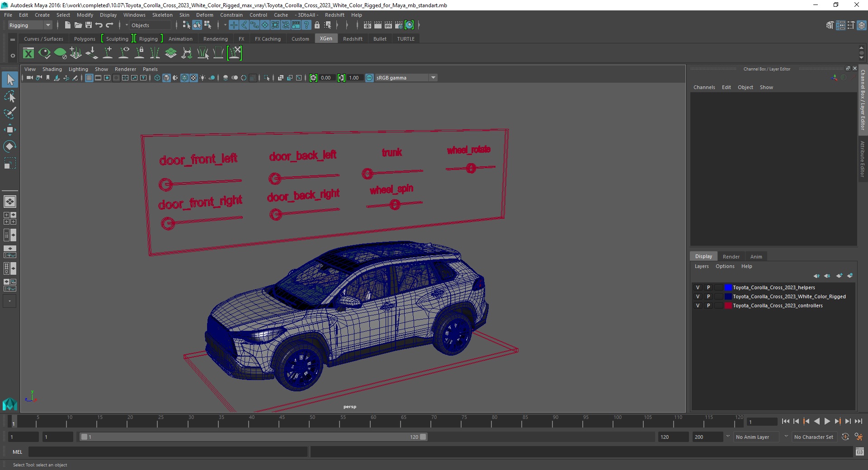Undo last action via undo arrow
Viewport: 868px width, 470px height.
pos(99,25)
